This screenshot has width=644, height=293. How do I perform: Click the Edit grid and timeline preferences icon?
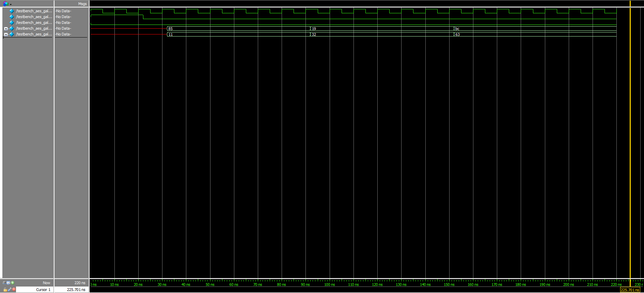tap(8, 283)
